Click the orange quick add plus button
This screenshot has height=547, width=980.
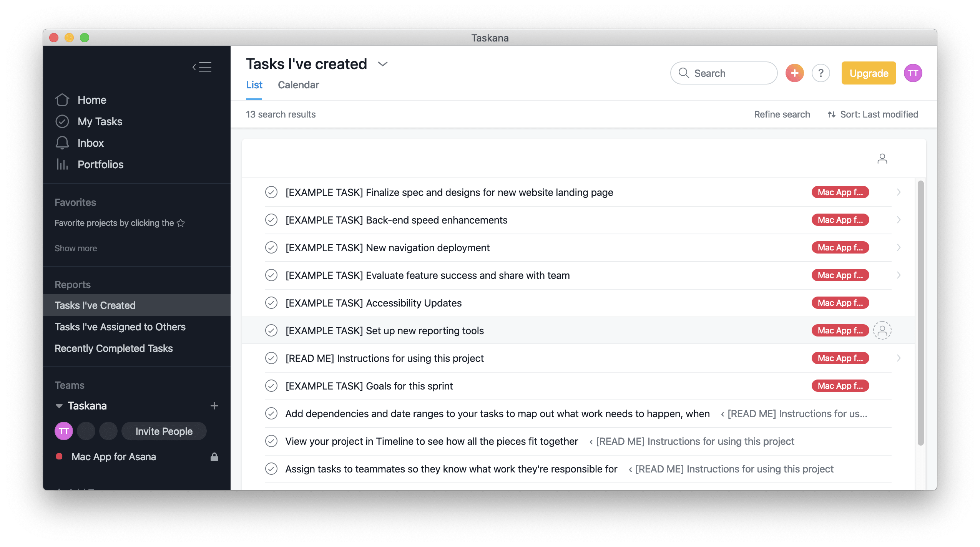pyautogui.click(x=794, y=73)
